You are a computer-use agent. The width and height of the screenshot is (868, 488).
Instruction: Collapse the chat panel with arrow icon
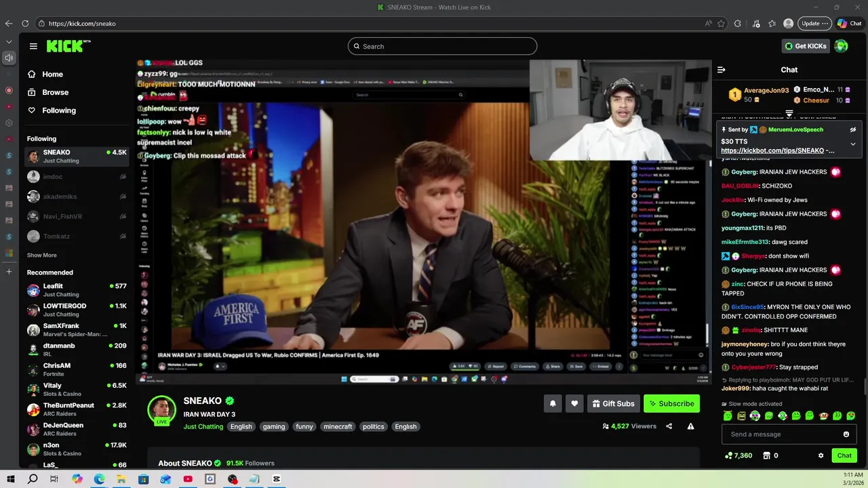[722, 70]
